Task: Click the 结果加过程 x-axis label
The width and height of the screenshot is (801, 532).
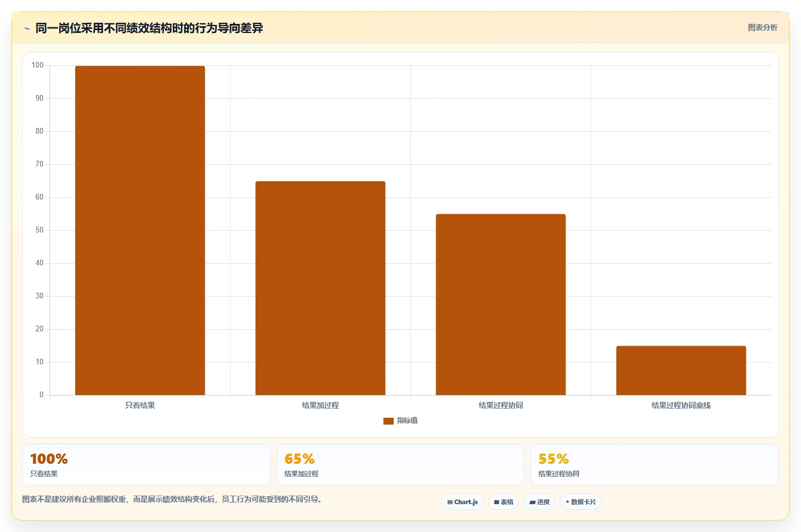Action: click(x=320, y=405)
